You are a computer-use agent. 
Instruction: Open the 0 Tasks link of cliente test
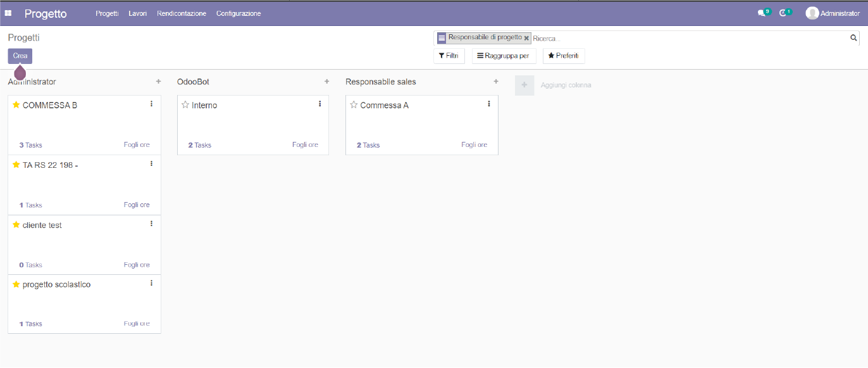coord(30,265)
